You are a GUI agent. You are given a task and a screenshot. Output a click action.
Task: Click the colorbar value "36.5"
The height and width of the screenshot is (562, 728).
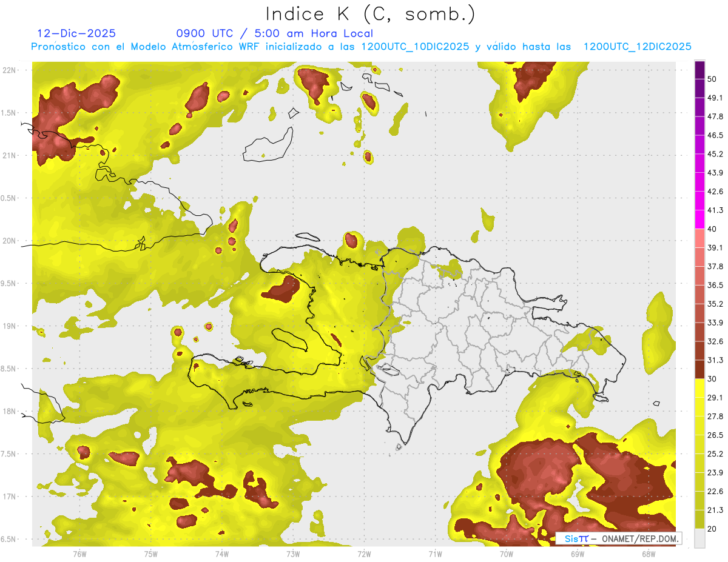tap(715, 285)
